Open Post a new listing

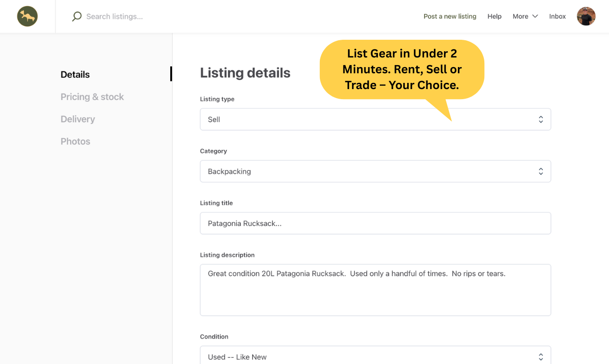point(450,16)
